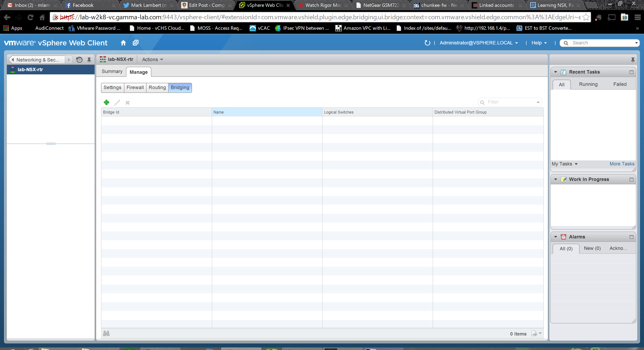Open the navigator history clock icon
The height and width of the screenshot is (350, 644).
(x=79, y=60)
